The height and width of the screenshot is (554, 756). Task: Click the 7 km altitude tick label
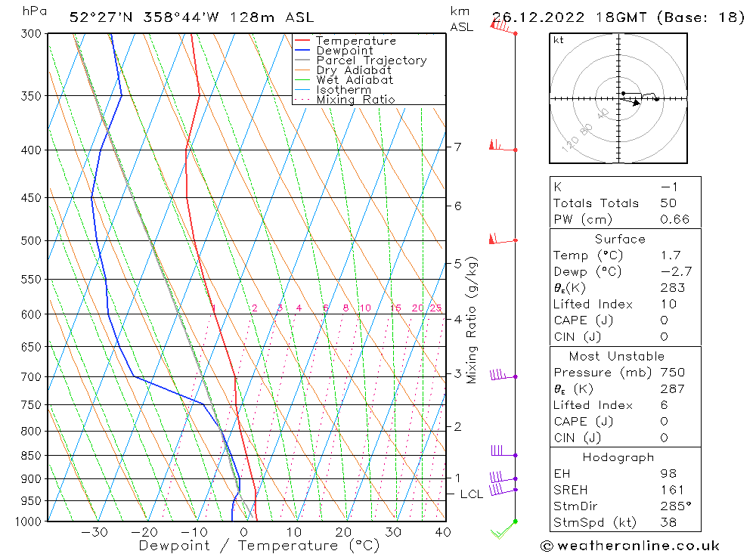(x=457, y=147)
